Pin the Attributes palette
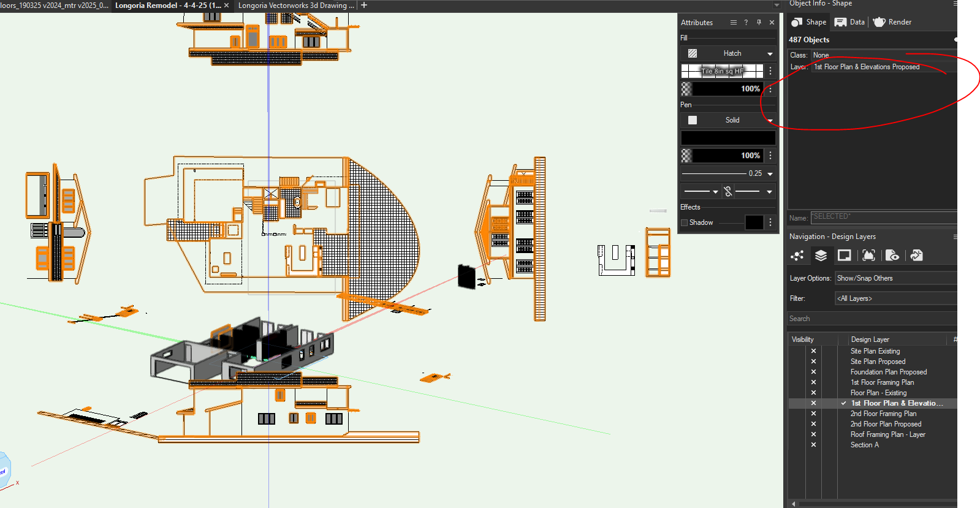This screenshot has width=980, height=508. click(x=759, y=23)
